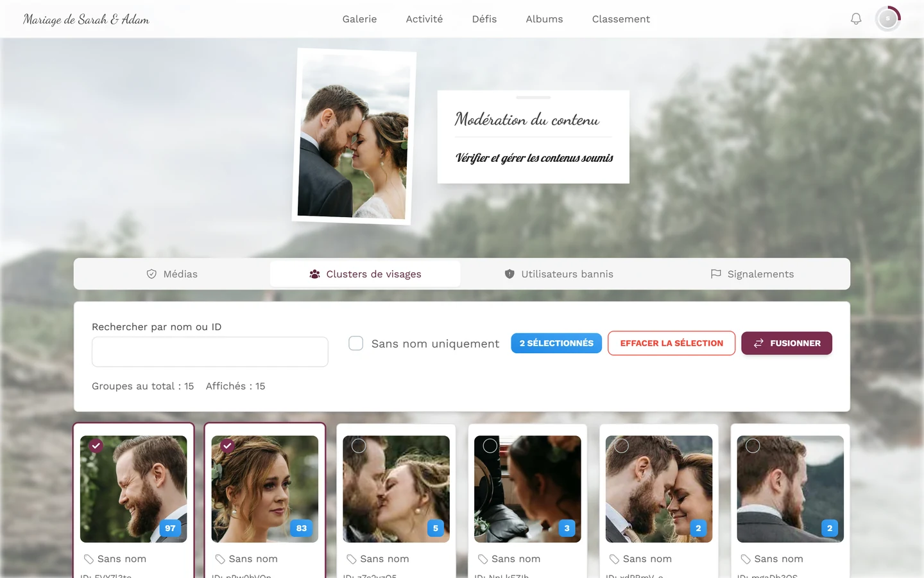924x578 pixels.
Task: Click the tag icon on the 83-photo cluster
Action: click(220, 559)
